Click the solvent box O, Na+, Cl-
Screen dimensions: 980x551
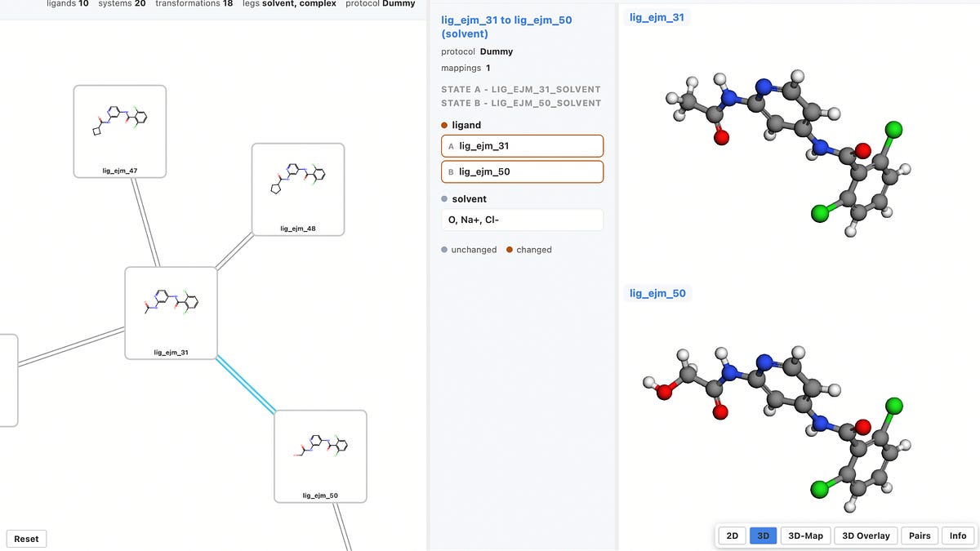coord(522,220)
